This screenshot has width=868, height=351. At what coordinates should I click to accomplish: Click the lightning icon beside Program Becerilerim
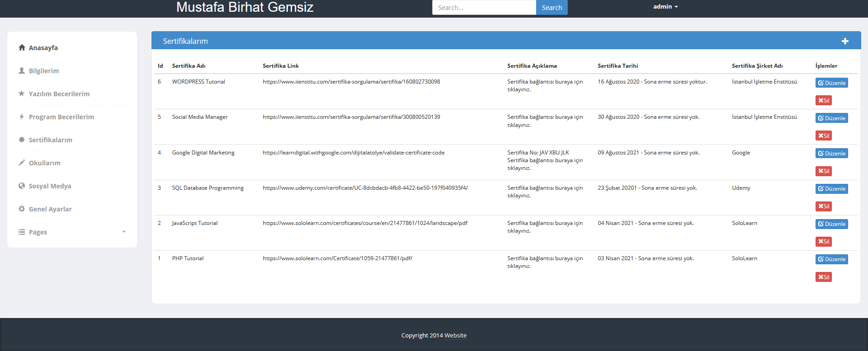click(22, 117)
